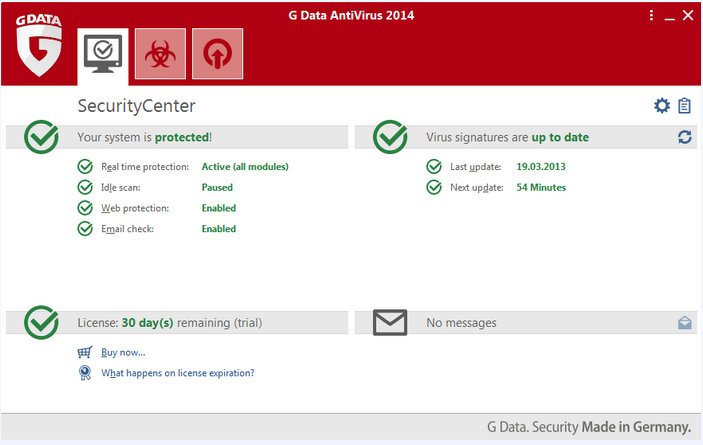Click the shopping cart icon
This screenshot has height=445, width=703.
tap(85, 352)
